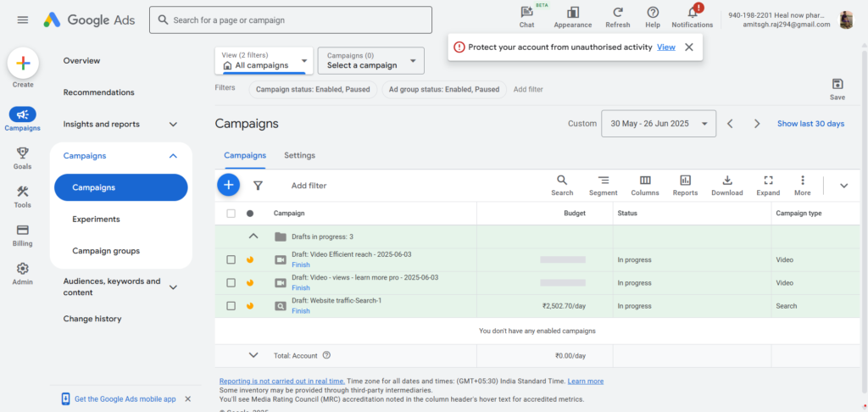The image size is (868, 412).
Task: Open the Segment tool
Action: [603, 186]
